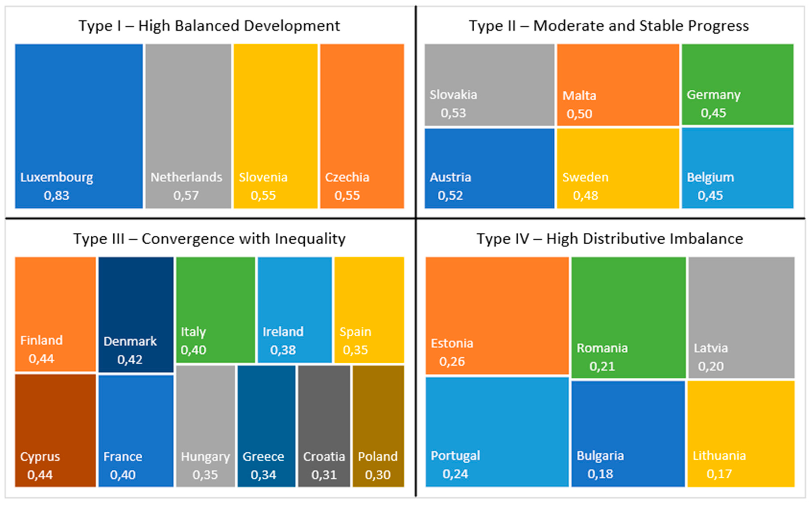Select the Lithuania 0,17 yellow tile
Viewport: 812px width, 506px height.
tap(741, 433)
